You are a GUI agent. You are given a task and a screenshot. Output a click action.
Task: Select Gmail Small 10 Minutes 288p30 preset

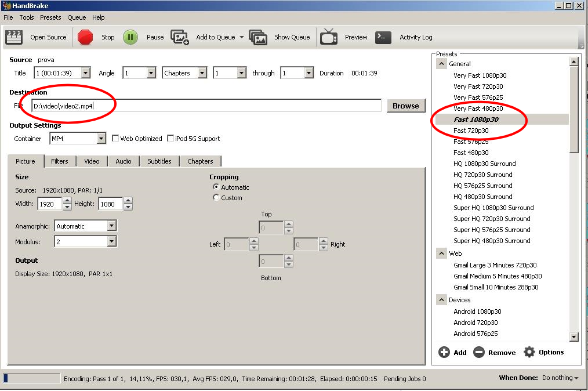tap(496, 287)
